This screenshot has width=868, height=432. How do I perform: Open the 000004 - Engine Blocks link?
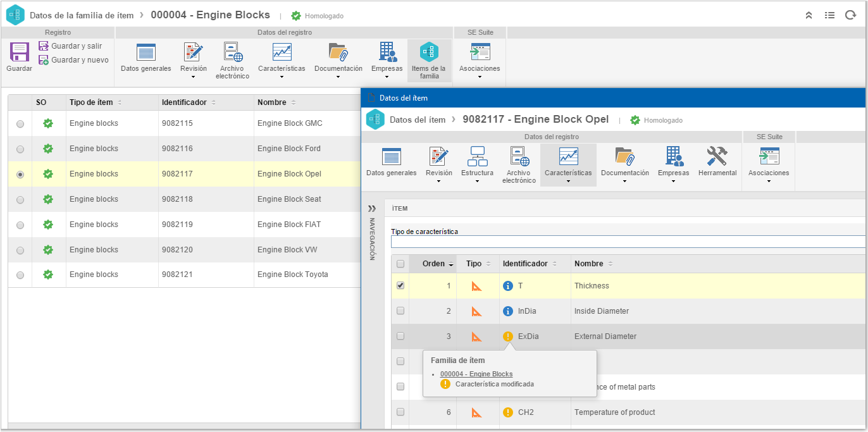click(476, 374)
